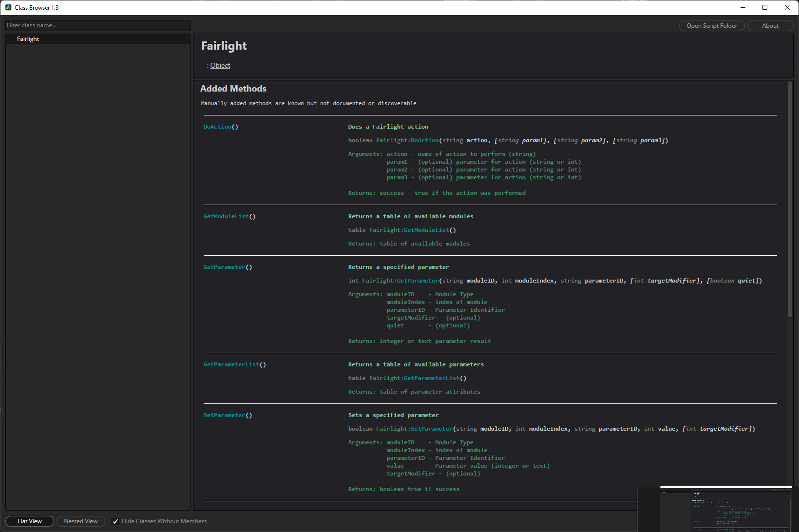Image resolution: width=799 pixels, height=532 pixels.
Task: Toggle Hide Classes Without Members checkbox
Action: [115, 521]
